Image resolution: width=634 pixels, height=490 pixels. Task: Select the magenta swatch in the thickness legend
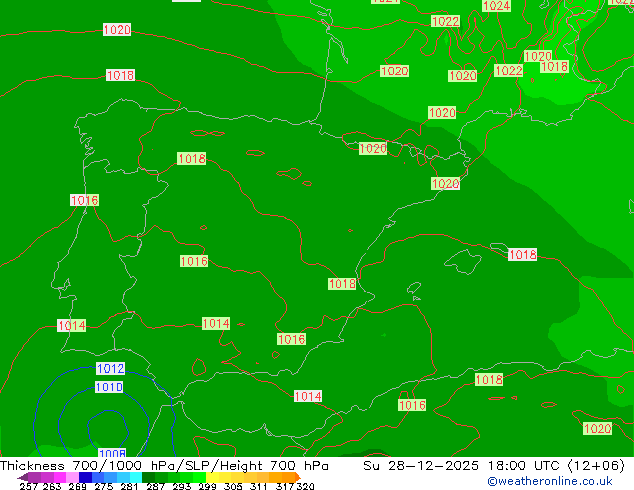(x=59, y=477)
